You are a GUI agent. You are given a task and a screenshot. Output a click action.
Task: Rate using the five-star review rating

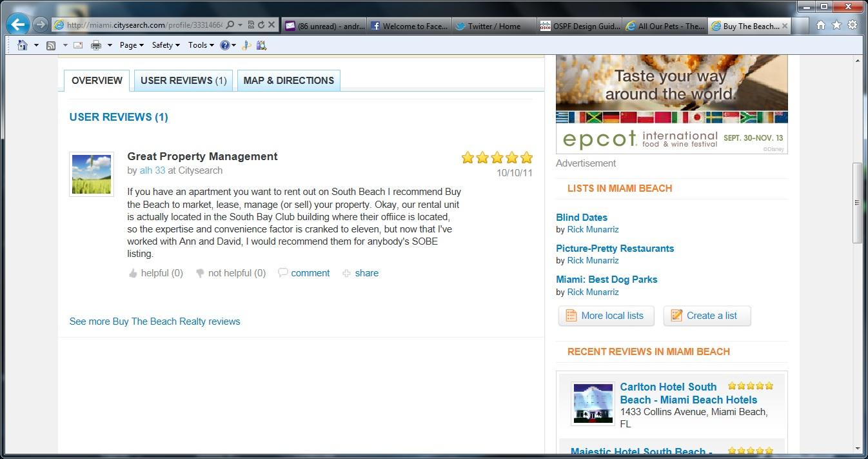pos(497,158)
